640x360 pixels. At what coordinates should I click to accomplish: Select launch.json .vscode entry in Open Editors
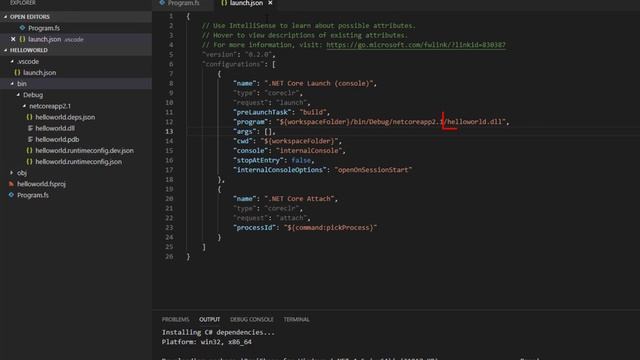pos(56,39)
